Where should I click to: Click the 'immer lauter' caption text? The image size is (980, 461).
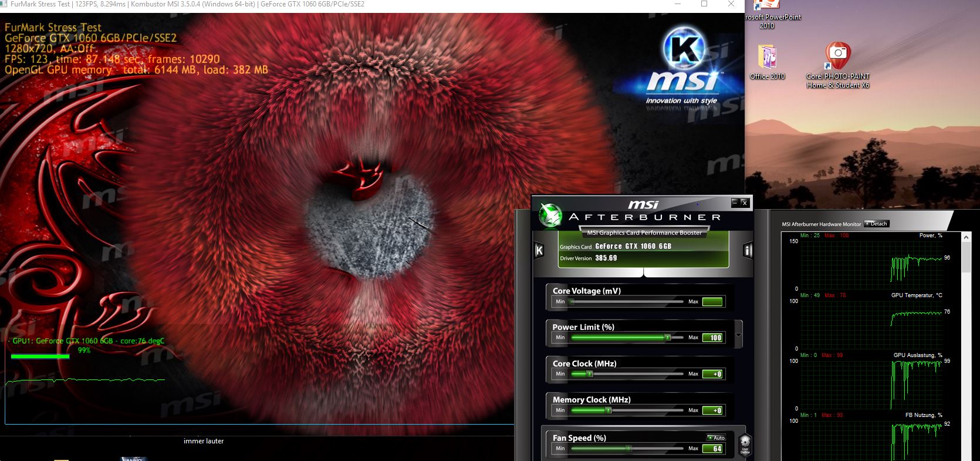(204, 441)
